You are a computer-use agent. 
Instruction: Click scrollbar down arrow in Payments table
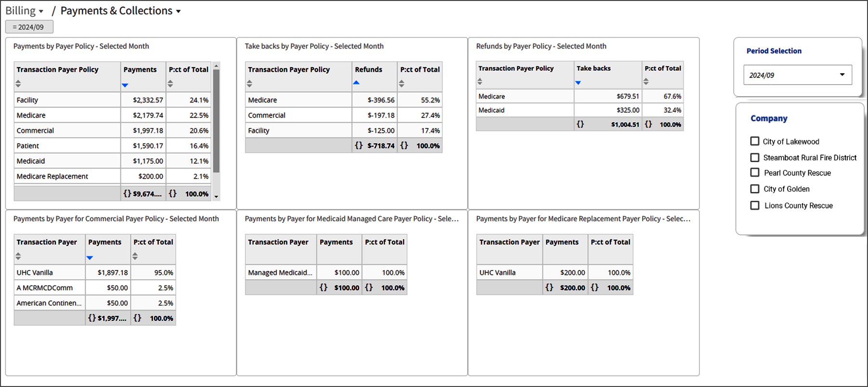(216, 196)
